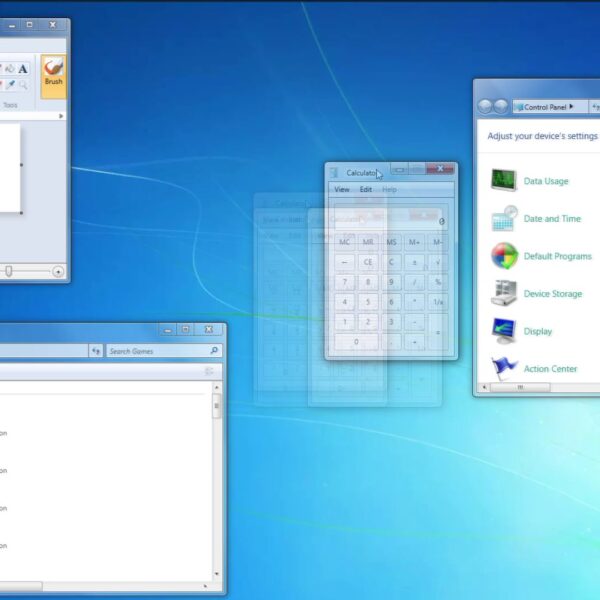Screen dimensions: 600x600
Task: Click the Control Panel back arrow button
Action: click(485, 106)
